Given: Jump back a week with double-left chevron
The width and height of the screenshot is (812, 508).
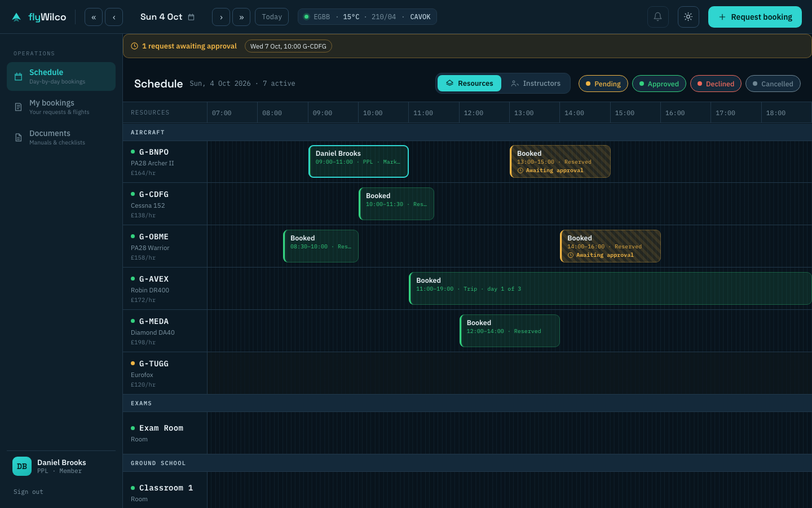Looking at the screenshot, I should [94, 17].
